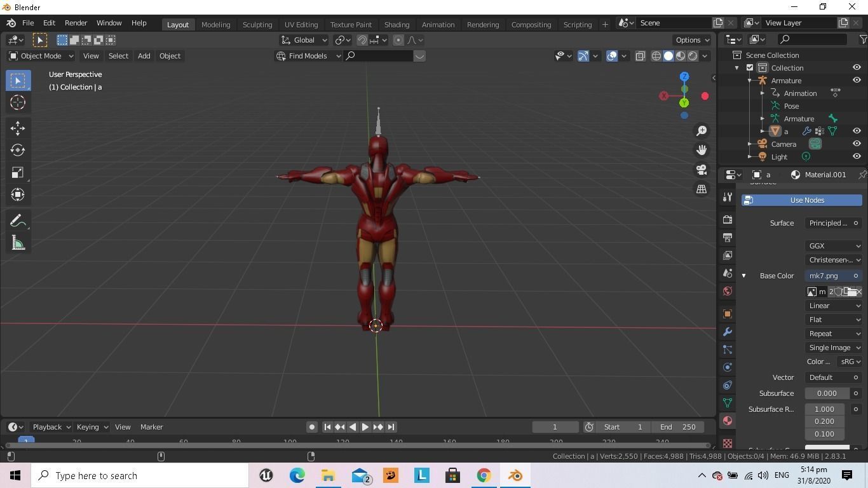868x488 pixels.
Task: Open the Particles properties tab
Action: click(728, 349)
